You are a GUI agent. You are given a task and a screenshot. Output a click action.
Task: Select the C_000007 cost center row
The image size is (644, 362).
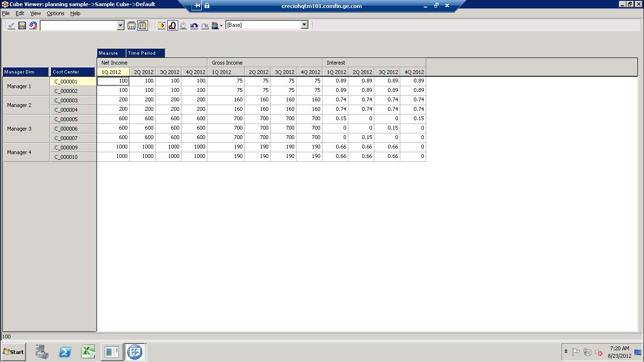[x=73, y=138]
